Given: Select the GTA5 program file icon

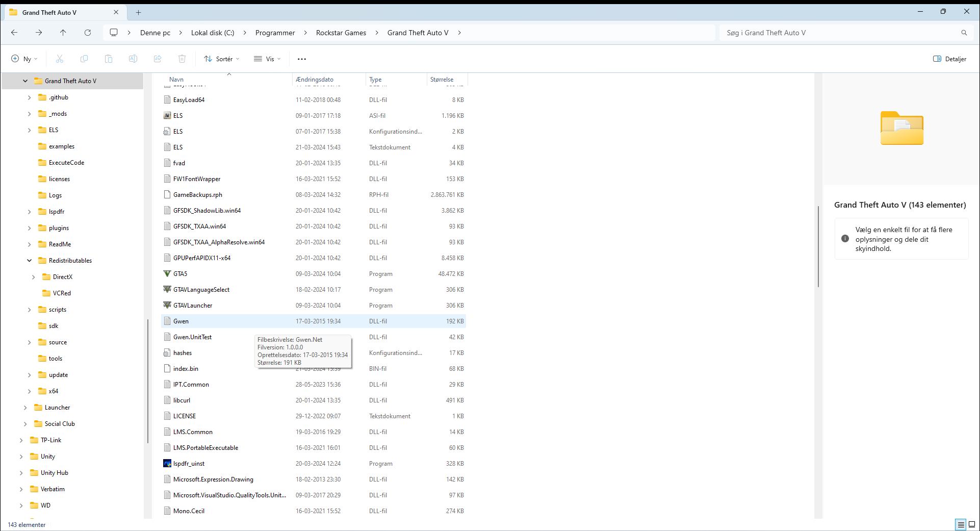Looking at the screenshot, I should pyautogui.click(x=167, y=274).
